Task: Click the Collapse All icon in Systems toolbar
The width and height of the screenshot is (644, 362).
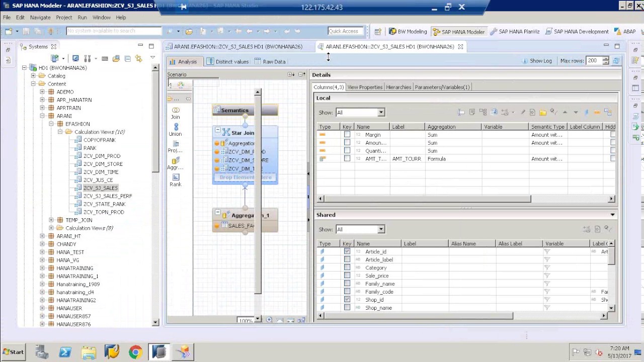Action: (127, 58)
